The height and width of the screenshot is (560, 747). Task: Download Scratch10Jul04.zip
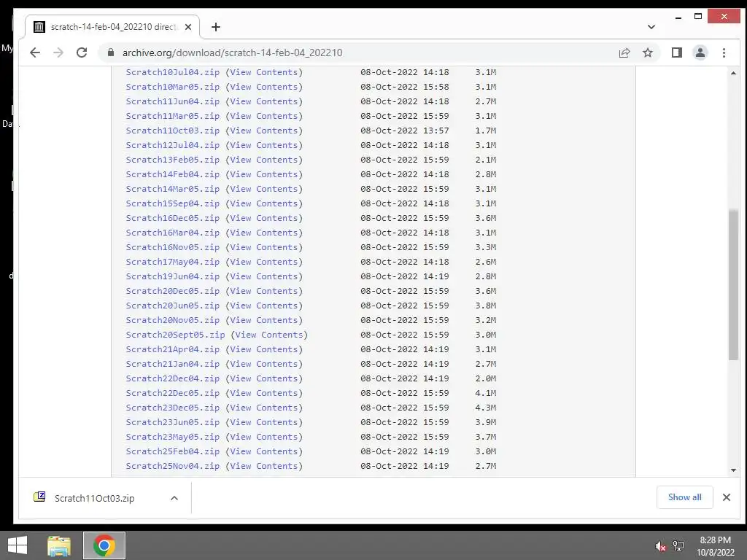tap(172, 72)
